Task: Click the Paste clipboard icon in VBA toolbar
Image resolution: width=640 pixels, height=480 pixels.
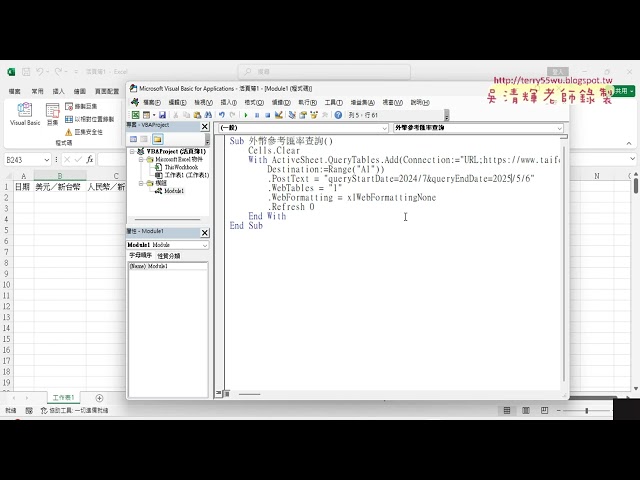Action: pyautogui.click(x=197, y=115)
